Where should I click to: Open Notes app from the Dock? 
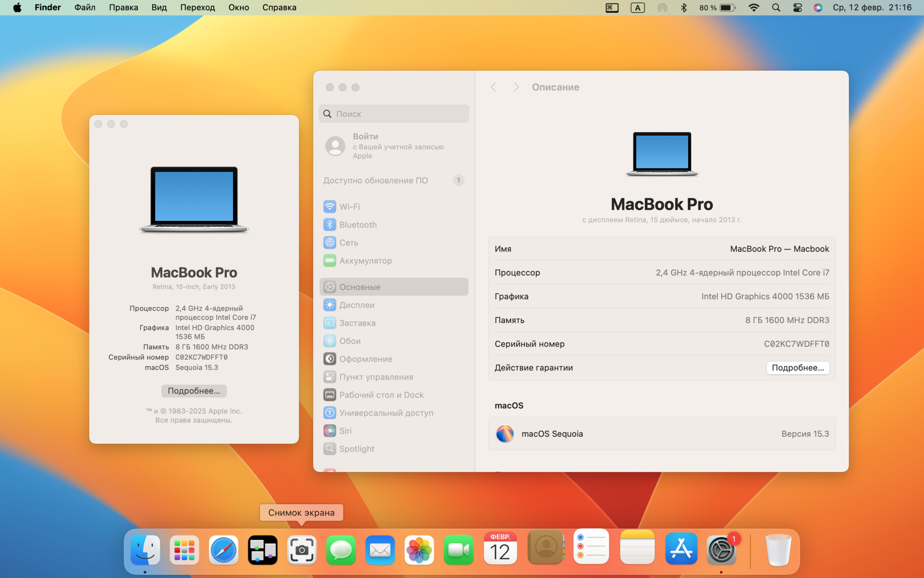click(637, 547)
